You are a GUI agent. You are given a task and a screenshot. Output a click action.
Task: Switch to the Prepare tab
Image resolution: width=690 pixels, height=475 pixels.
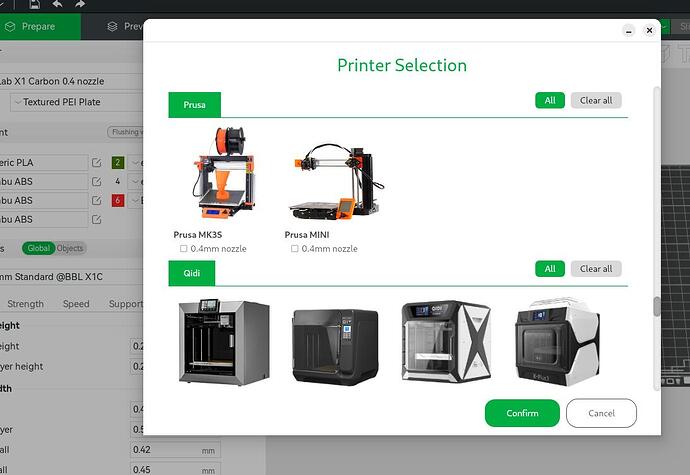coord(30,27)
